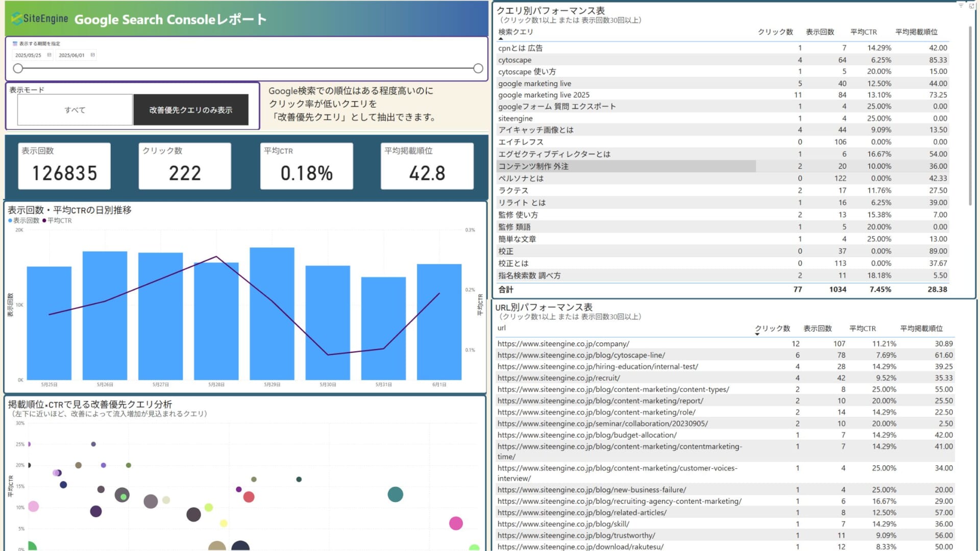Sort query table by クリック数 header
This screenshot has width=980, height=551.
(775, 32)
